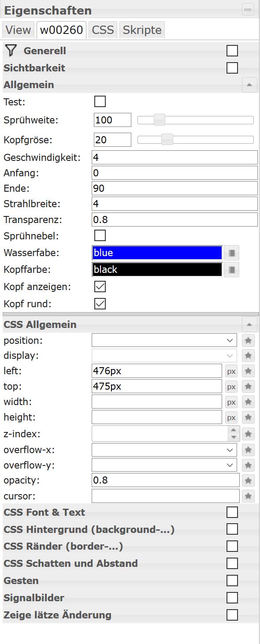260x644 pixels.
Task: Expand the CSS Font & Text section
Action: (x=232, y=512)
